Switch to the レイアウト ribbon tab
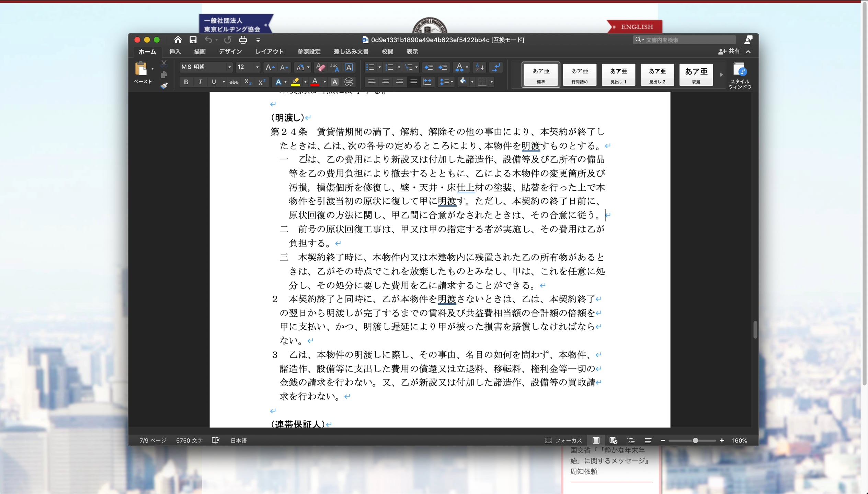Screen dimensions: 868x494 tap(270, 51)
